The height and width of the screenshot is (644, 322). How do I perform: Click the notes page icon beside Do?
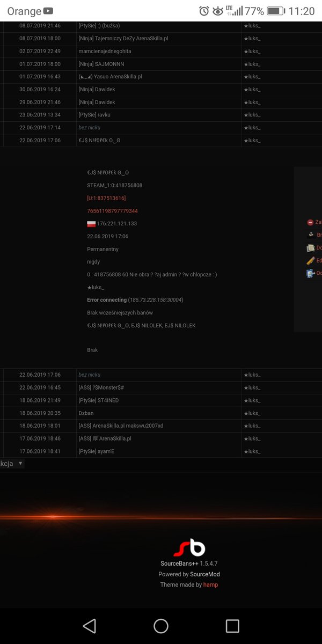[310, 248]
